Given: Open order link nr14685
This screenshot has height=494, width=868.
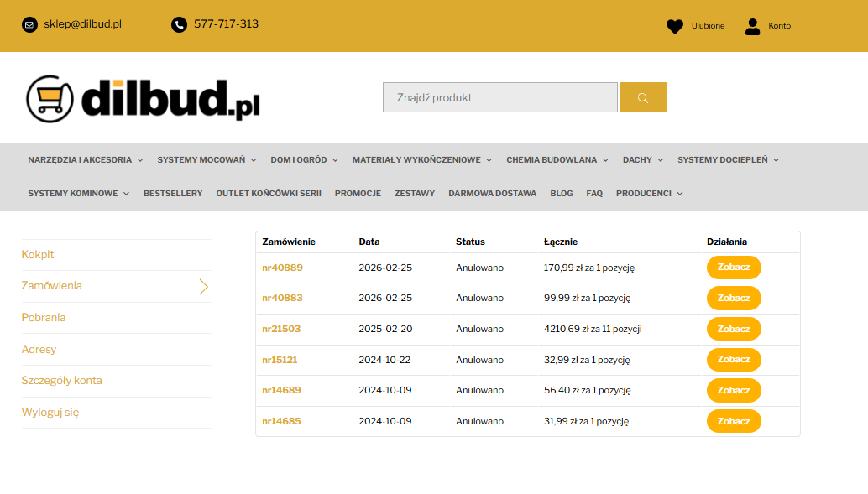Looking at the screenshot, I should click(281, 421).
